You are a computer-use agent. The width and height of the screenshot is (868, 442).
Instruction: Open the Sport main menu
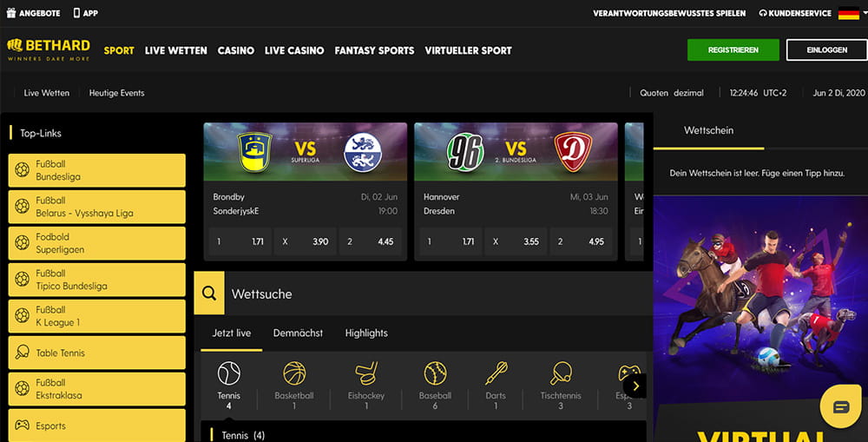119,50
